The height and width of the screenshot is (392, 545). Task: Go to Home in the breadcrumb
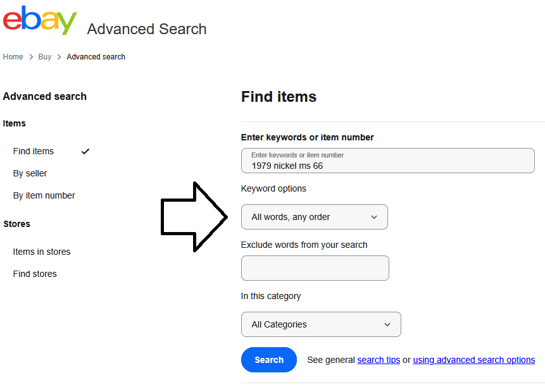[x=13, y=57]
